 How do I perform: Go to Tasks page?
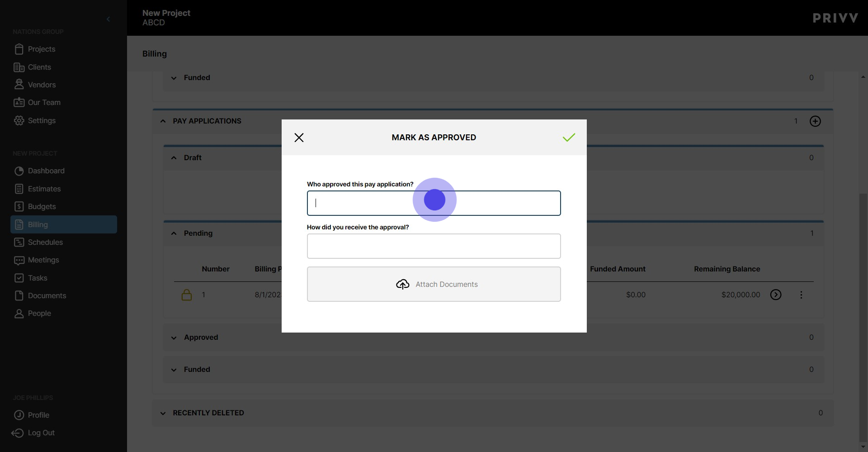coord(38,278)
